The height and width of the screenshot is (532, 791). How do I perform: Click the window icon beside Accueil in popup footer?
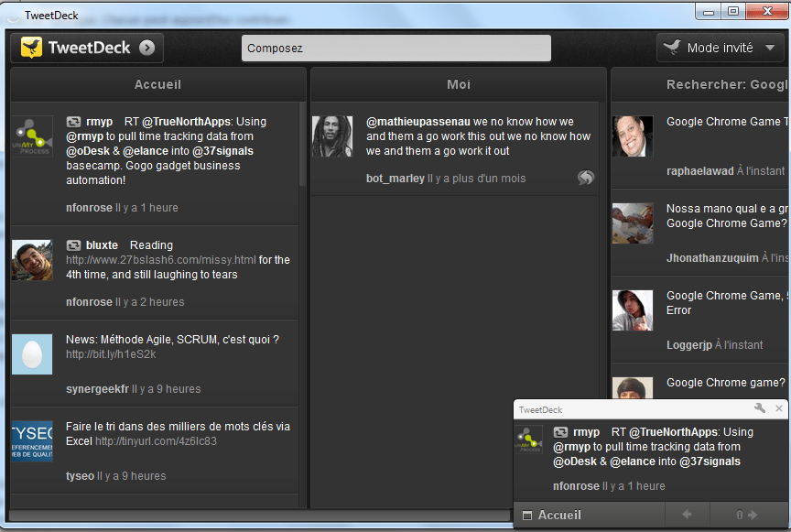click(x=527, y=516)
